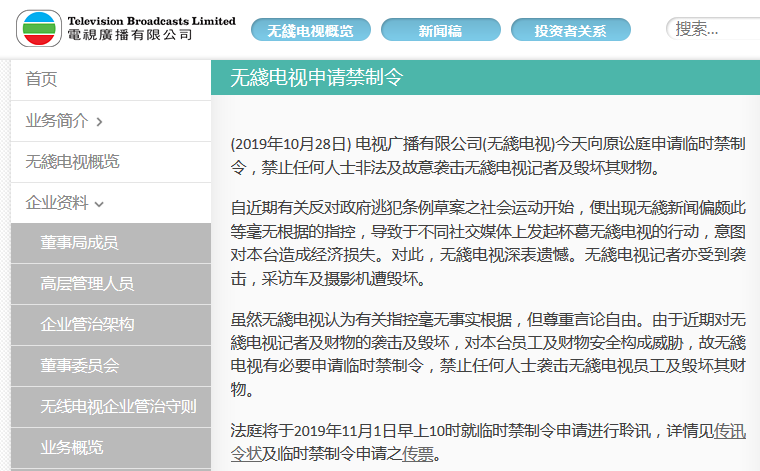Click the 搜索 search input field
Screen dimensions: 760x471
click(x=713, y=29)
